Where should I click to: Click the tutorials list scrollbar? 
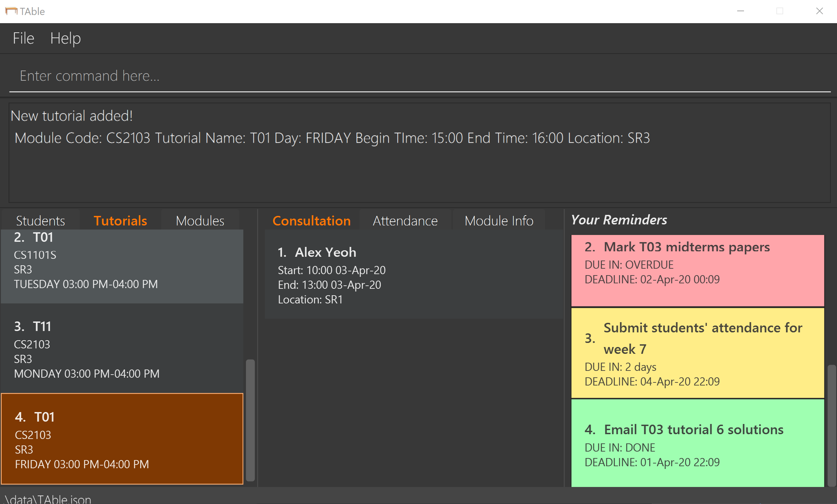point(250,420)
